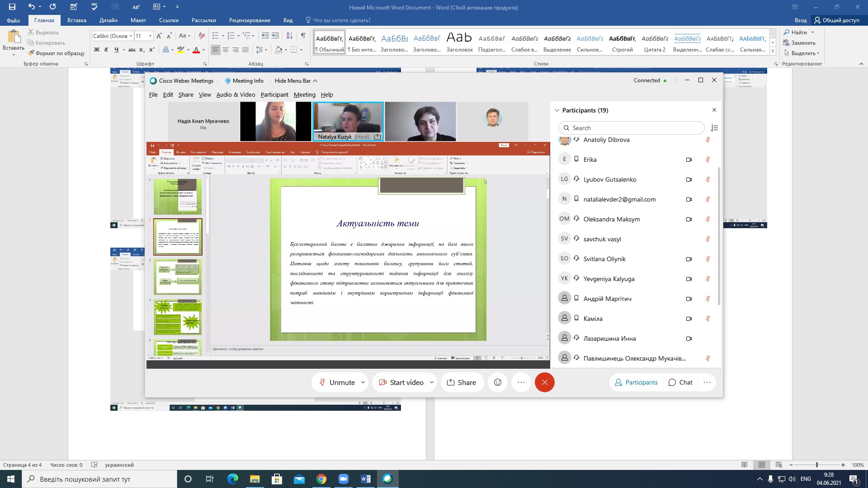
Task: Clear all formatting with eraser icon
Action: point(202,36)
